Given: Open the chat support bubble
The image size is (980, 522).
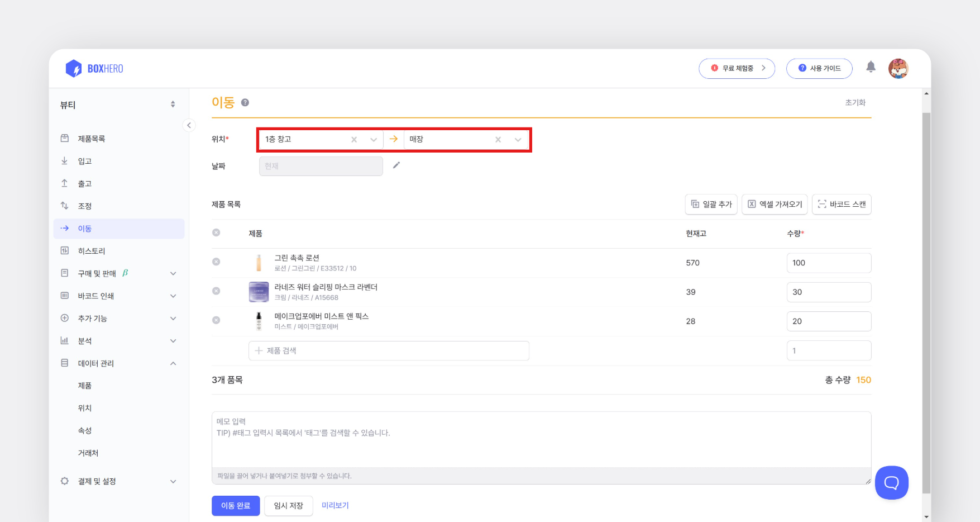Looking at the screenshot, I should tap(891, 482).
